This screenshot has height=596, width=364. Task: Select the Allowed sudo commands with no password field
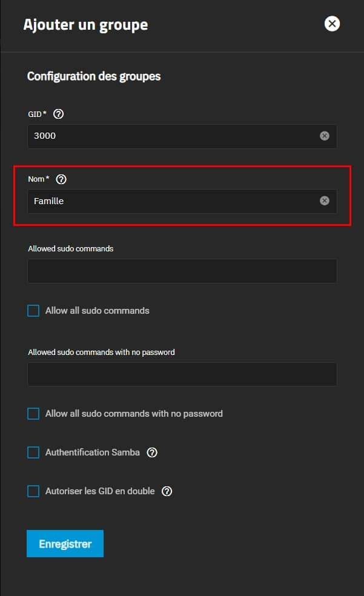pyautogui.click(x=182, y=374)
